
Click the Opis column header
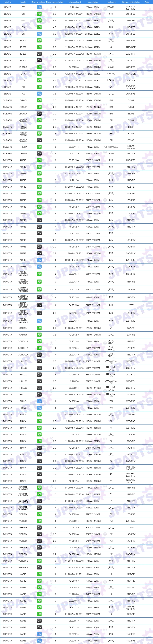(x=147, y=2)
